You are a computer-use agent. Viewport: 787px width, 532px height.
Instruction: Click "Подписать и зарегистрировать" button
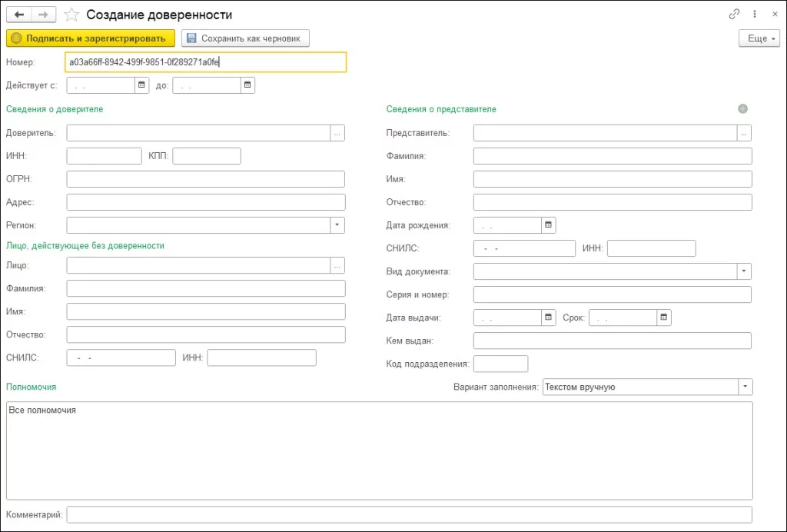(91, 38)
